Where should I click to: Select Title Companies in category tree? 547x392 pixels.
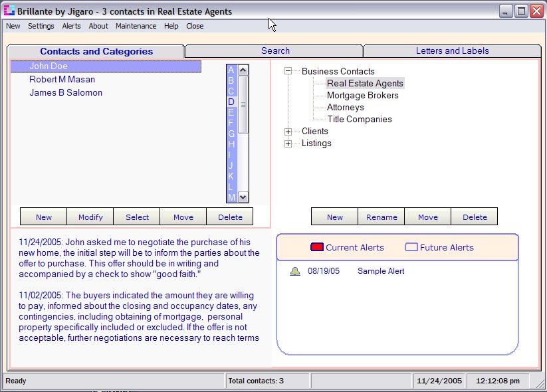[x=359, y=120]
